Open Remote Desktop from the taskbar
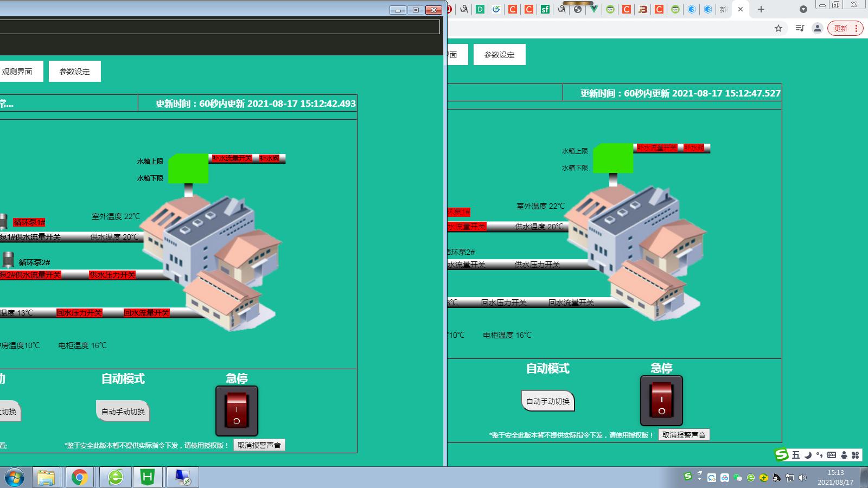Viewport: 868px width, 488px height. pyautogui.click(x=182, y=477)
